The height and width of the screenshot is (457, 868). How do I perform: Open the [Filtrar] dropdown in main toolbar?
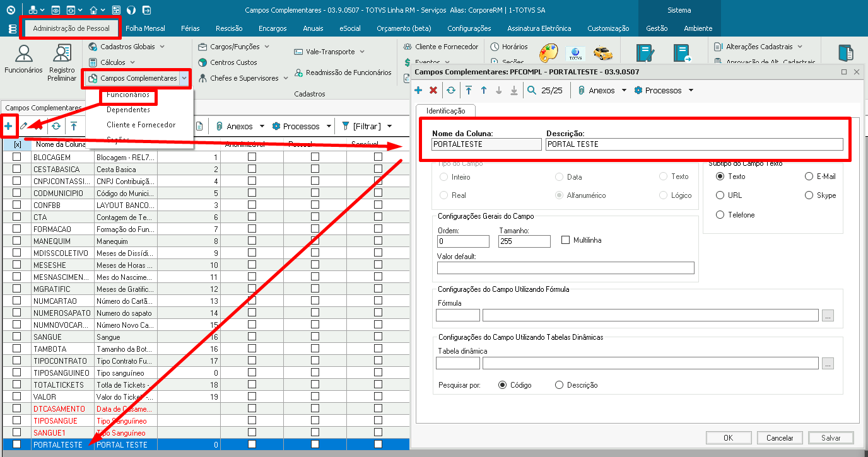(x=390, y=127)
